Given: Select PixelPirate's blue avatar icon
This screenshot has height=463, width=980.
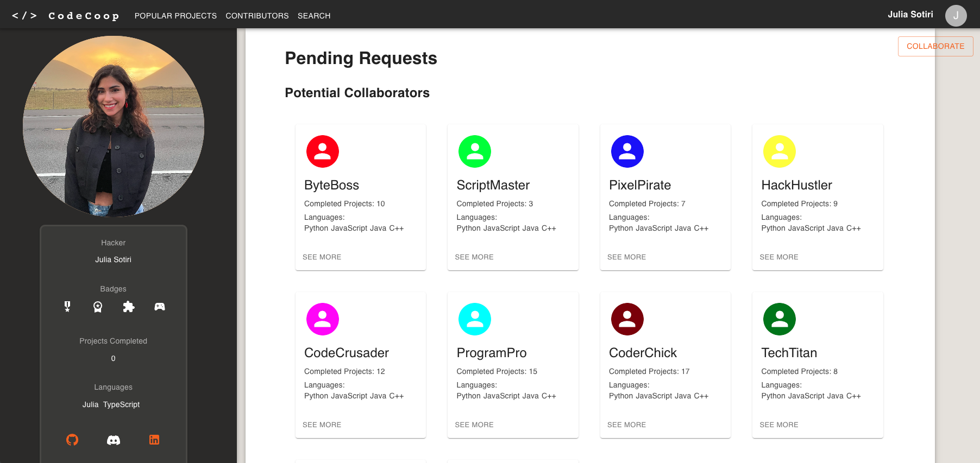Looking at the screenshot, I should point(627,151).
